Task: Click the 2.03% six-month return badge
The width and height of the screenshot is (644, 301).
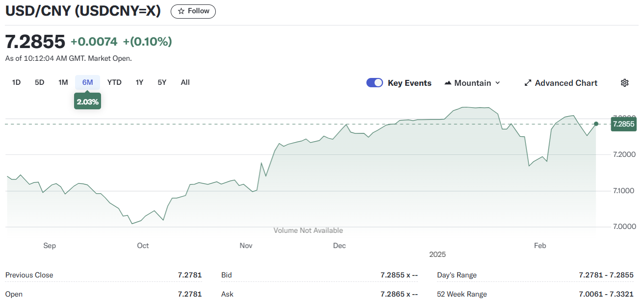Action: pos(87,102)
